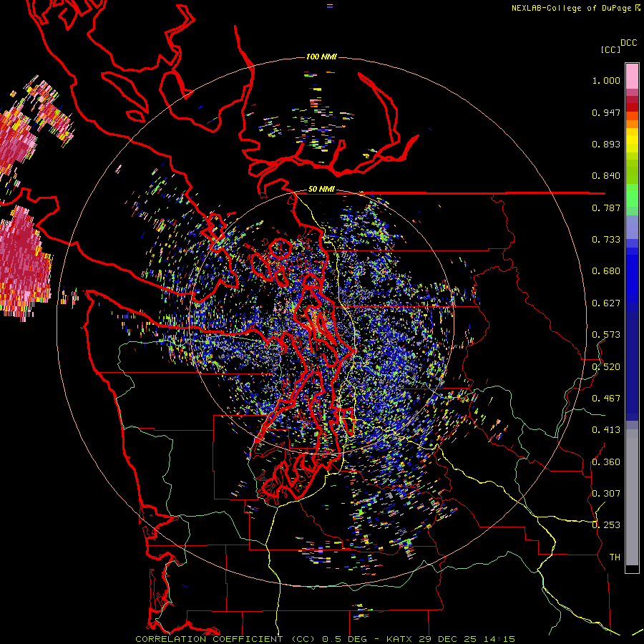Click the NEXLAB-College of DuPage header text
The width and height of the screenshot is (644, 644).
tap(571, 8)
